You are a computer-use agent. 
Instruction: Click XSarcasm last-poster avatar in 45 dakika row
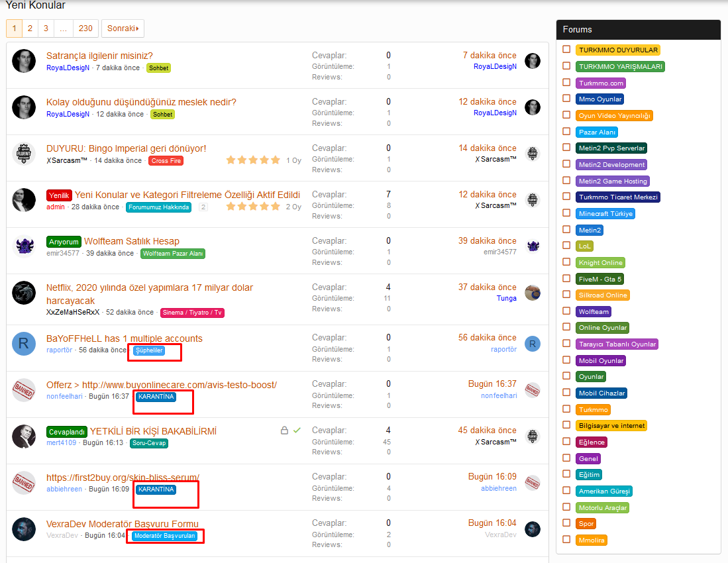click(x=533, y=436)
